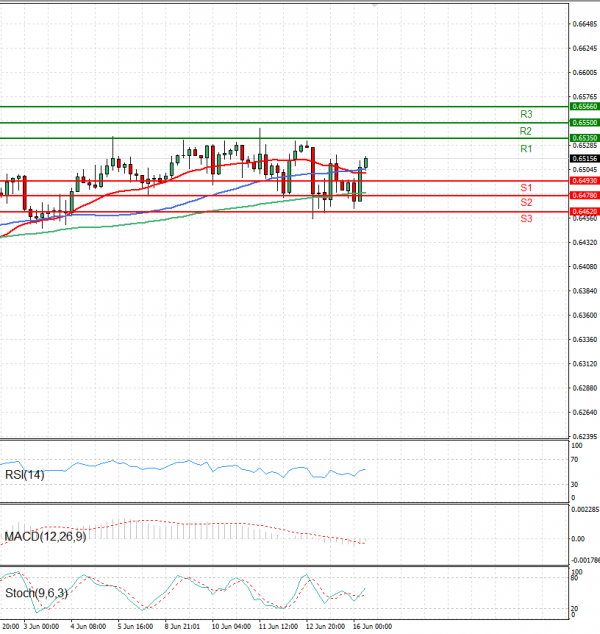Click the 16 Jun 00:00 time label

click(x=372, y=627)
